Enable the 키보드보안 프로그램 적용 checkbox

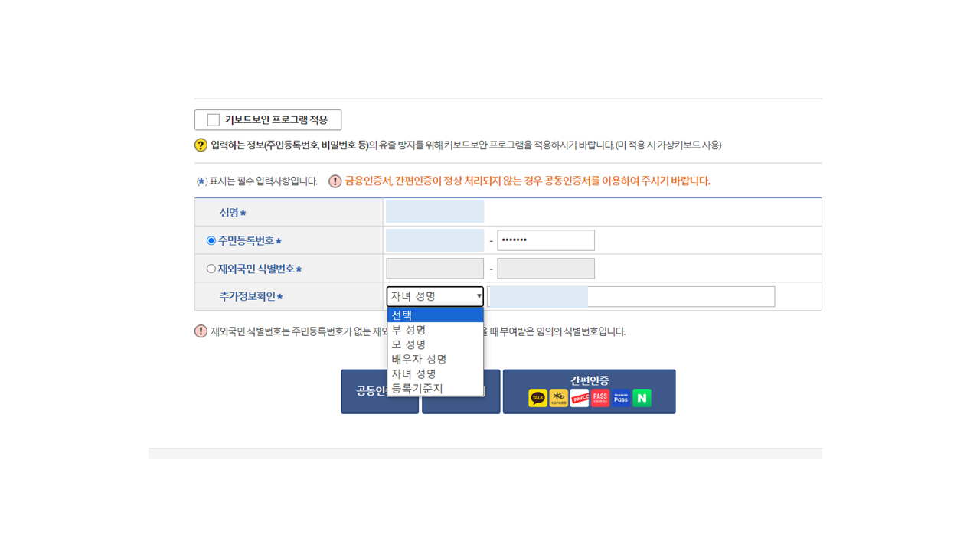(x=212, y=119)
